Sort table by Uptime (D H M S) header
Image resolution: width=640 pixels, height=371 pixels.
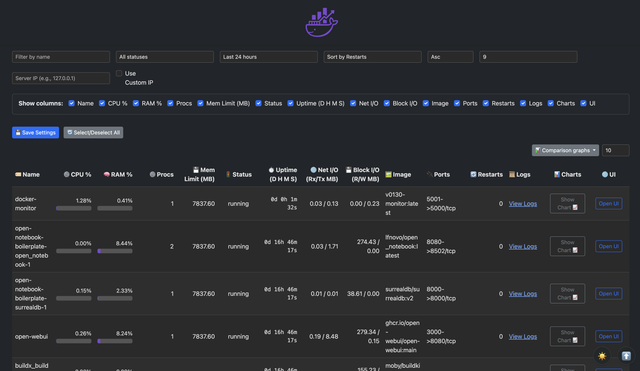pos(283,174)
